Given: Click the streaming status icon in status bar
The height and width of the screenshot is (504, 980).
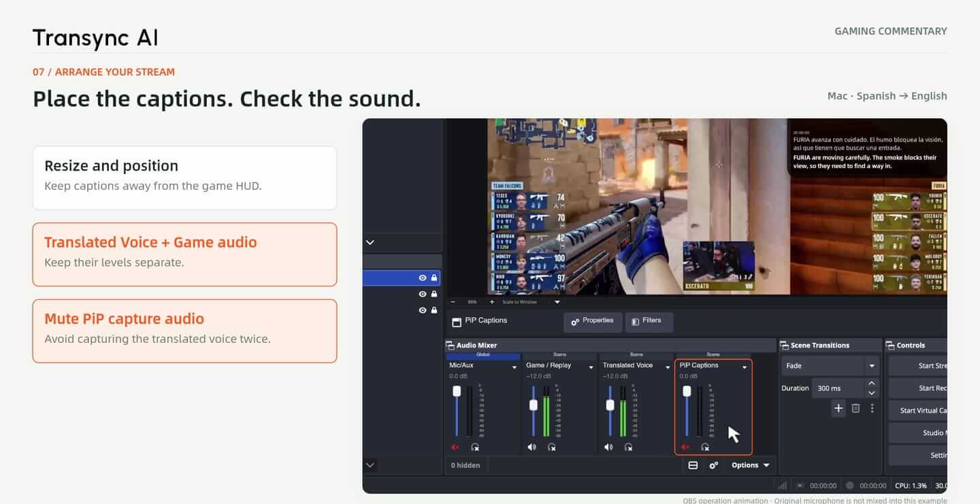Looking at the screenshot, I should tap(800, 486).
